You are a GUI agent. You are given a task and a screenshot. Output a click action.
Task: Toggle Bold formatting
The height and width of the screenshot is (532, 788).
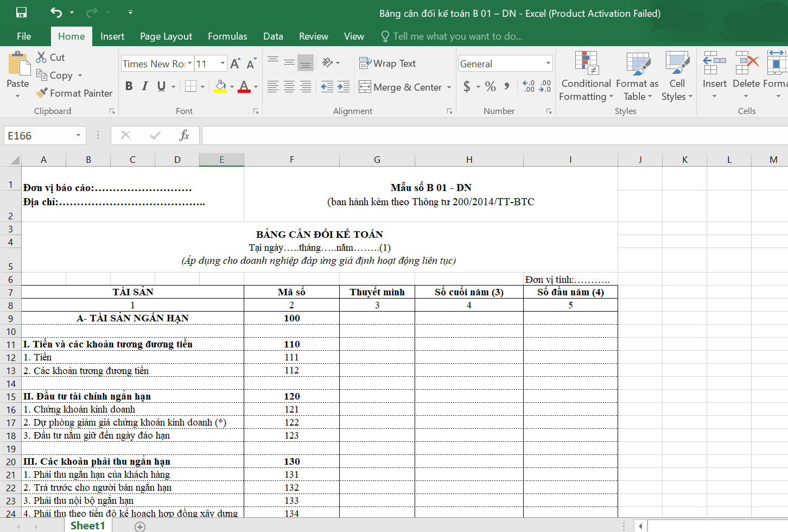click(x=129, y=86)
